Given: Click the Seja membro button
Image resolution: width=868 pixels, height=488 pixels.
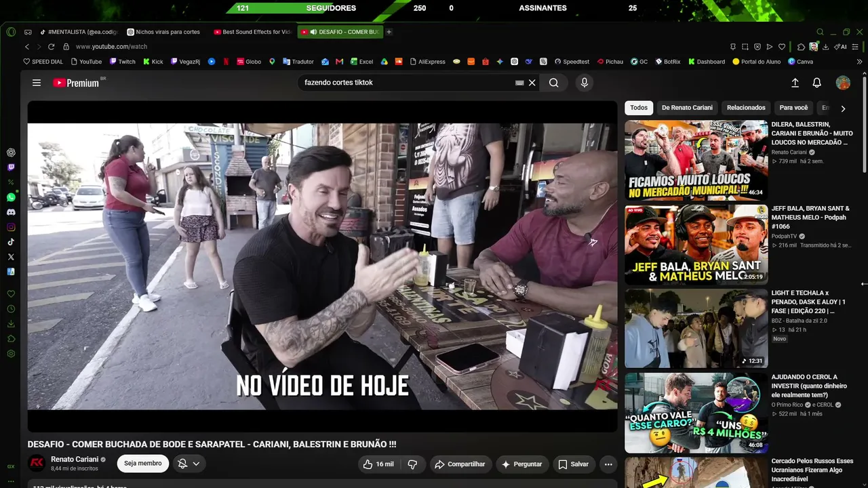Looking at the screenshot, I should pyautogui.click(x=142, y=464).
